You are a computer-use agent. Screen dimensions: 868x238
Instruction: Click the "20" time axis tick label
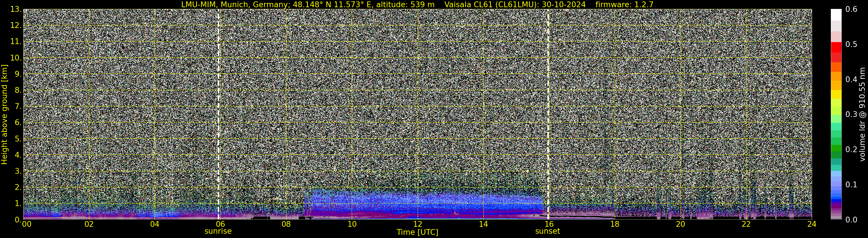(x=680, y=224)
